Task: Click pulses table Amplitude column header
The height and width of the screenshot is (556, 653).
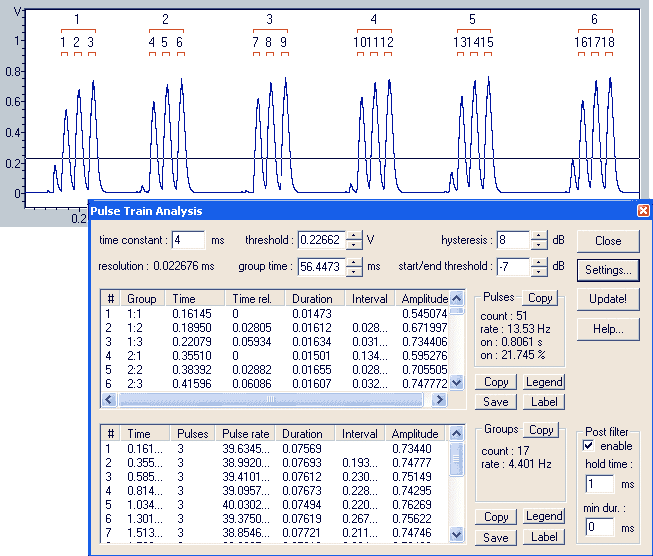Action: pyautogui.click(x=422, y=299)
